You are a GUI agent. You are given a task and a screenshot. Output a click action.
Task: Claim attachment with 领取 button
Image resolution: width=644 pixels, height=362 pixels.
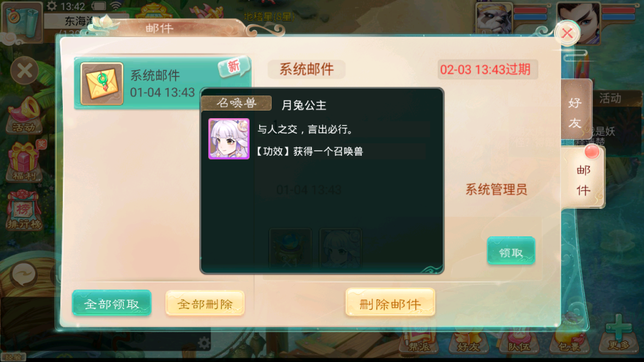coord(511,251)
